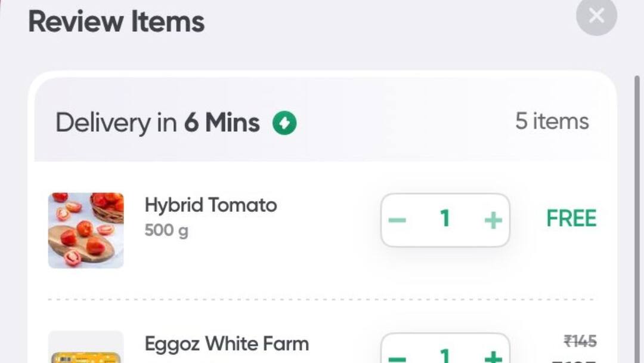
Task: Click the 500 g weight label
Action: [166, 230]
